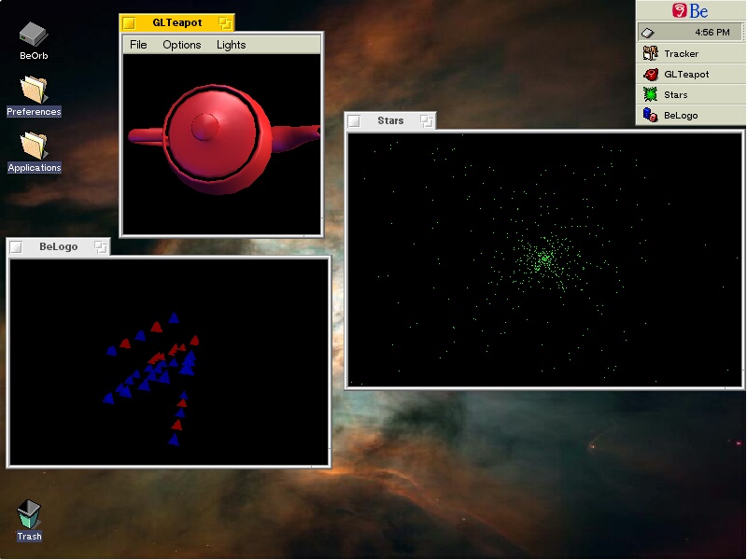Viewport: 747px width, 560px height.
Task: Click the BeLogo window title tab
Action: [x=58, y=247]
